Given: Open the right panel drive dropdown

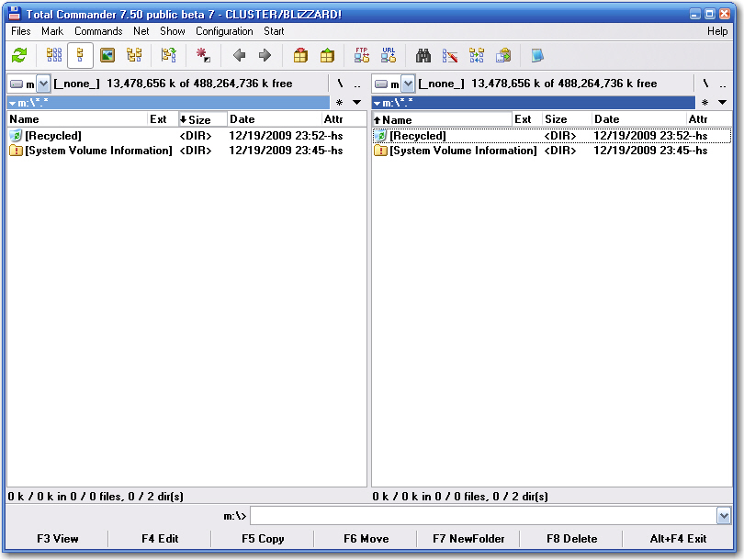Looking at the screenshot, I should point(408,84).
